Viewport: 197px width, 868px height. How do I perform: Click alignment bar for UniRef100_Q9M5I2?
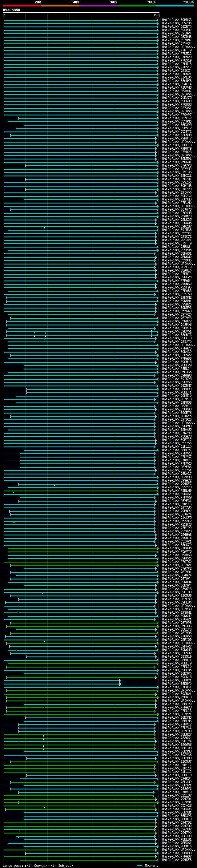pos(87,128)
